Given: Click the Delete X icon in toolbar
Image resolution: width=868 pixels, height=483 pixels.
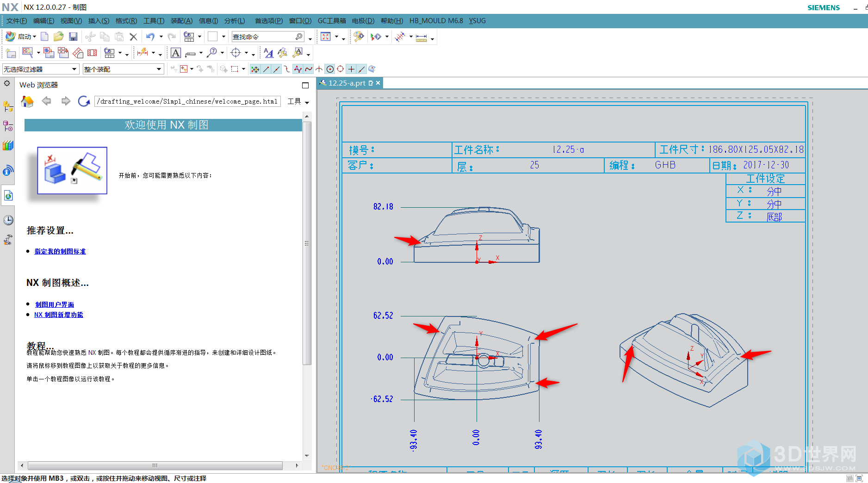Looking at the screenshot, I should 133,37.
